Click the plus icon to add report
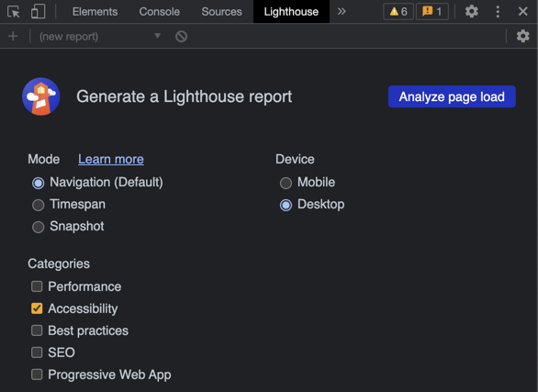The width and height of the screenshot is (538, 392). pyautogui.click(x=13, y=36)
